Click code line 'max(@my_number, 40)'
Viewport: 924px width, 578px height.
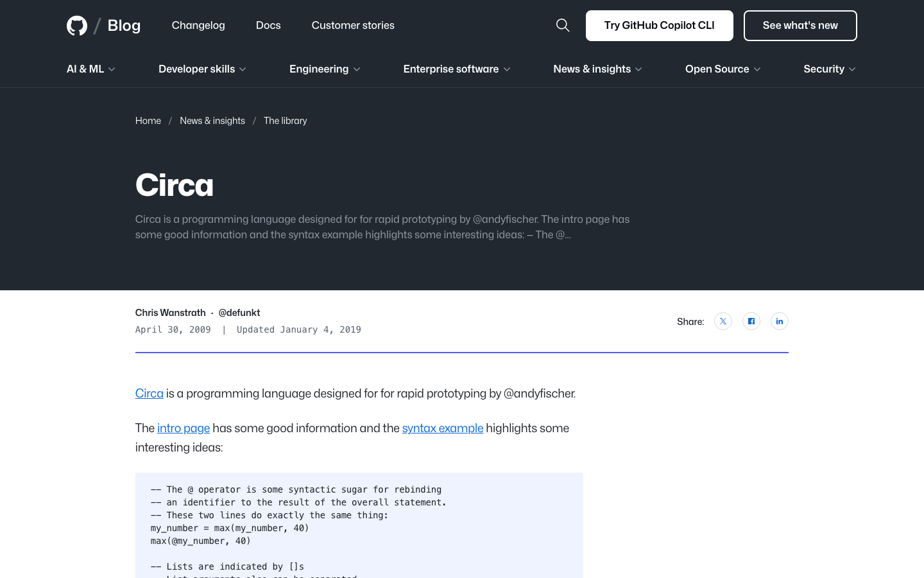[x=201, y=541]
